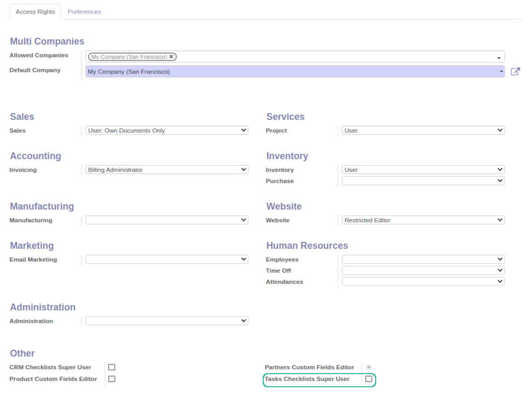
Task: Check Tasks Checklists Super User box
Action: pyautogui.click(x=369, y=379)
